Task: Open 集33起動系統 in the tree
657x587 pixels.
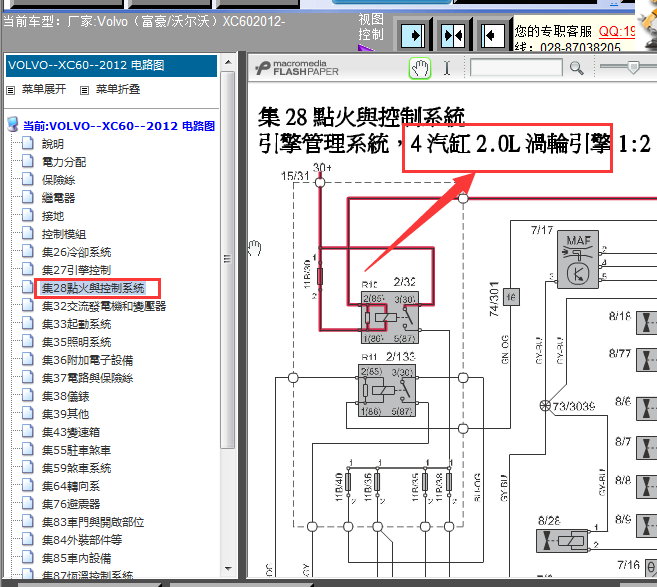Action: [76, 324]
